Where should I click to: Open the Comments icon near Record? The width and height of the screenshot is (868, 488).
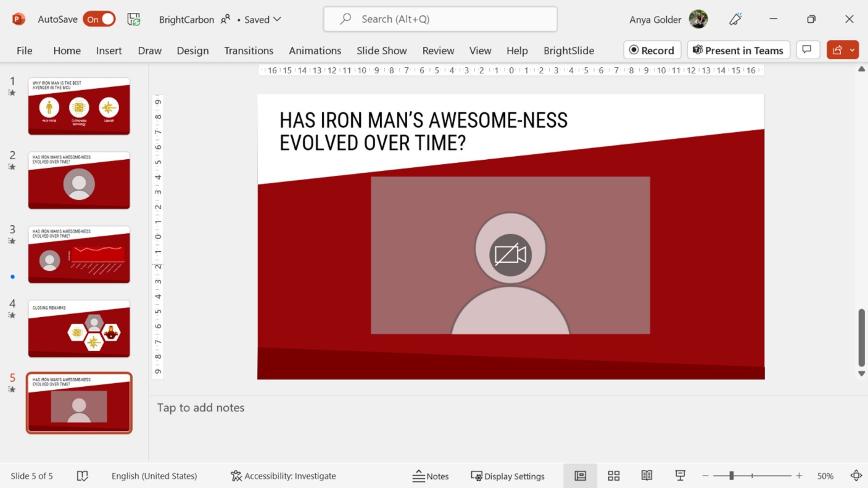807,50
